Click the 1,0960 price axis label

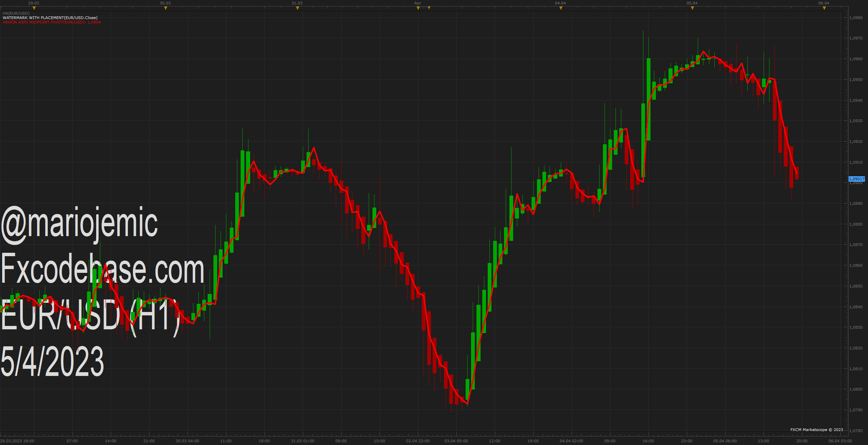[856, 59]
